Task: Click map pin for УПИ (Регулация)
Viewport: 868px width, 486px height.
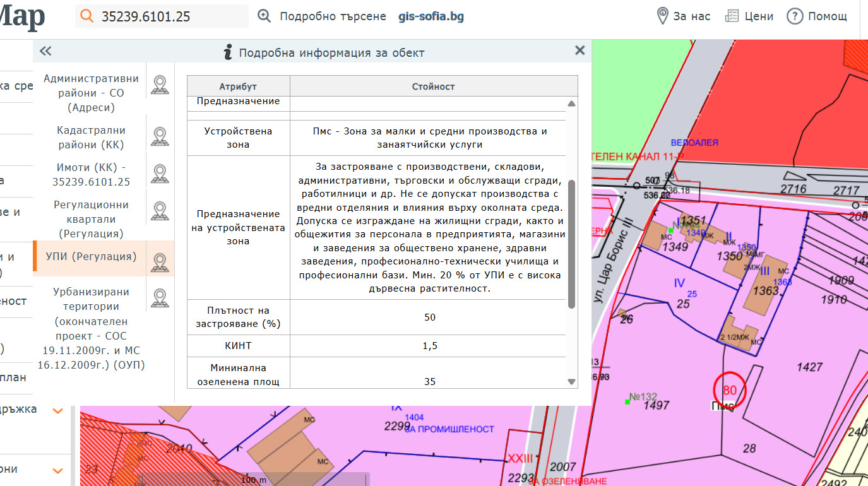Action: coord(160,263)
